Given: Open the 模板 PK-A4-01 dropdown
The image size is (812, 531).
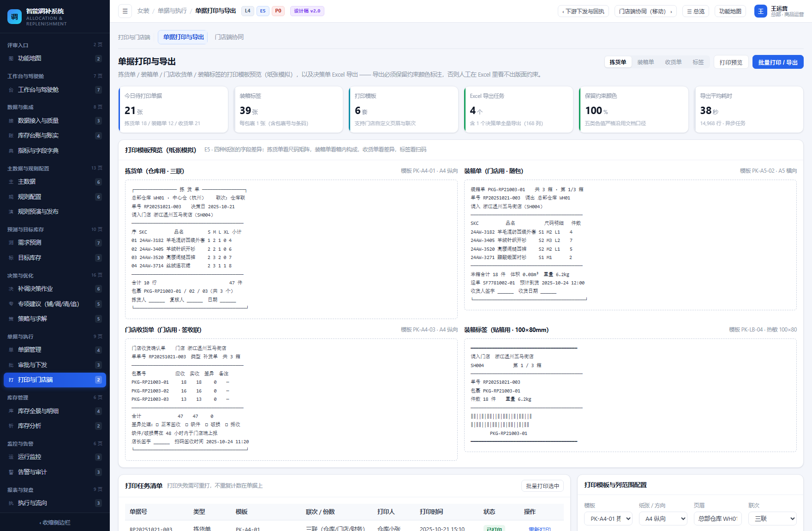Looking at the screenshot, I should [608, 519].
